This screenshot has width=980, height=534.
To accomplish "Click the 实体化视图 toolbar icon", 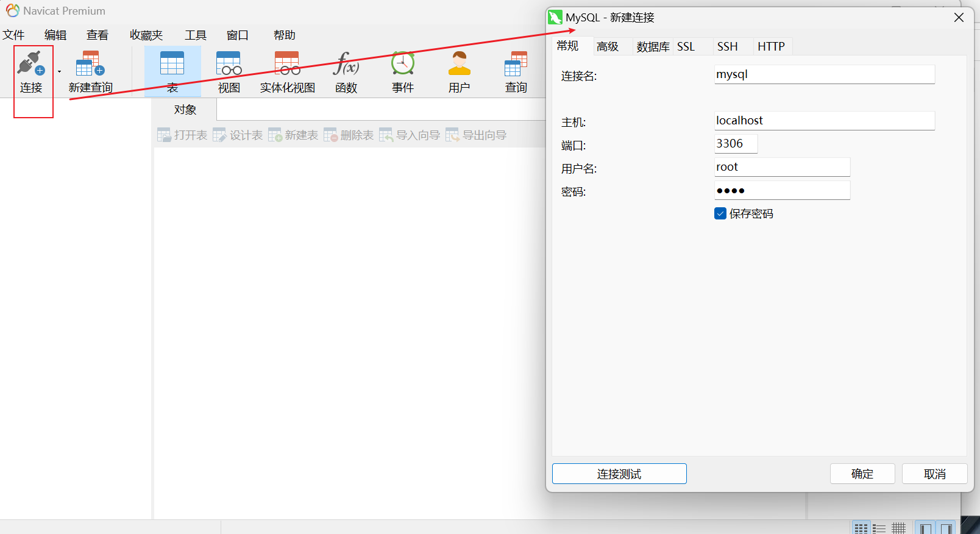I will [287, 71].
